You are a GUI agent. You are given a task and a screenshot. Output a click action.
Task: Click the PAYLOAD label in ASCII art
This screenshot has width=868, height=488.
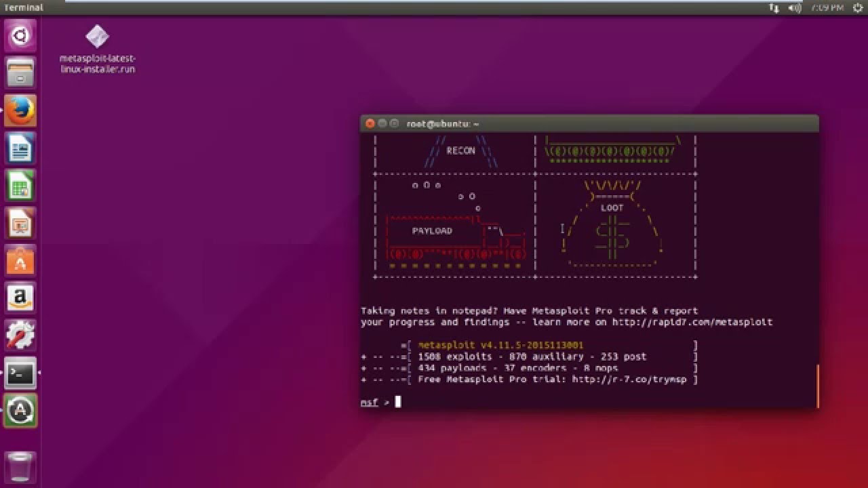(432, 230)
